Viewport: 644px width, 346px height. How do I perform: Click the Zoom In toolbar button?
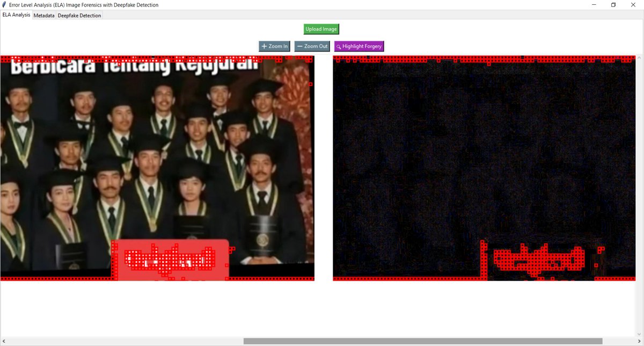click(274, 46)
